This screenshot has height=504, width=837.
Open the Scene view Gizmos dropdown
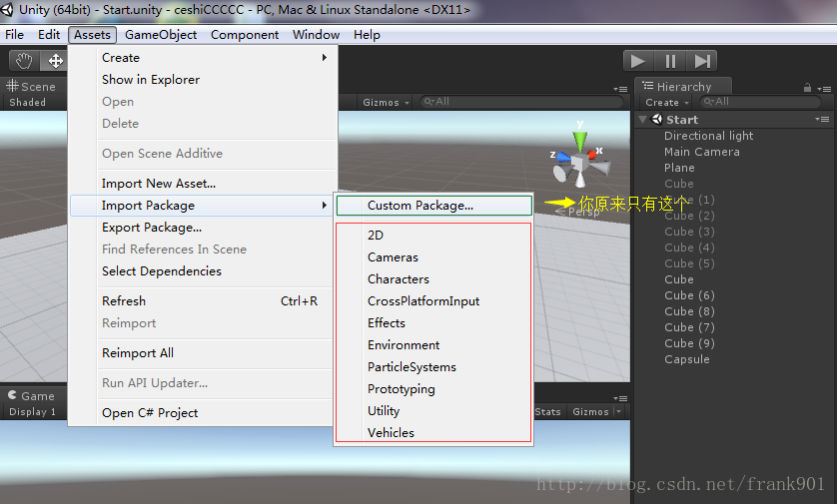point(386,102)
